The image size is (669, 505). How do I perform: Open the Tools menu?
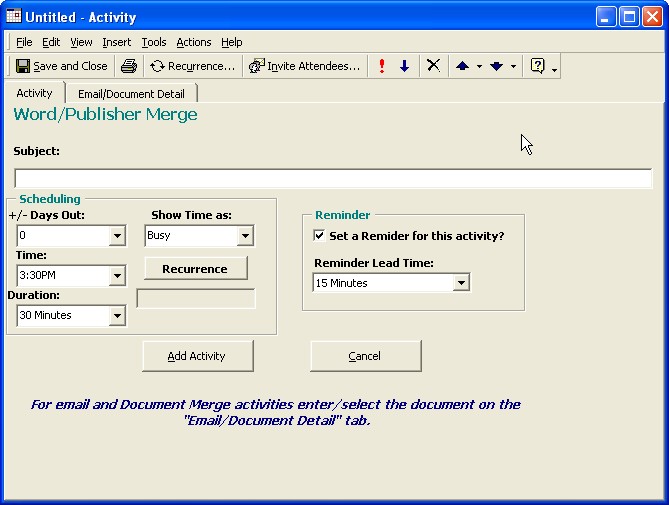click(154, 42)
